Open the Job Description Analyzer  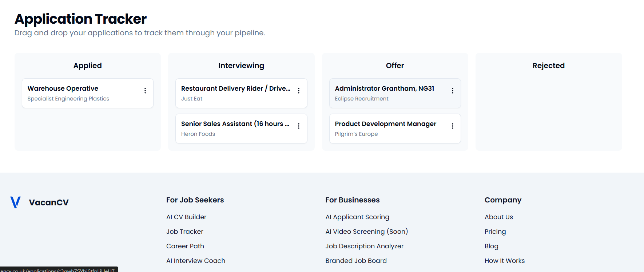tap(364, 246)
